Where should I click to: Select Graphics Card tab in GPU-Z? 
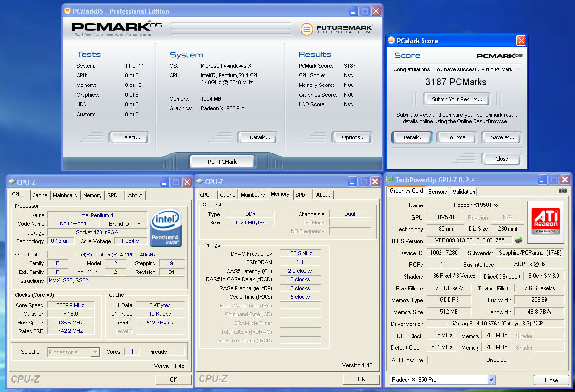[406, 191]
